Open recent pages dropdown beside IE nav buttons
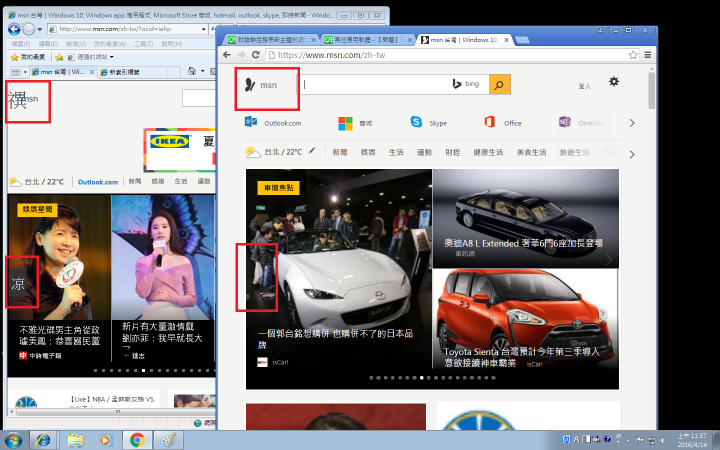Image resolution: width=720 pixels, height=450 pixels. coord(40,29)
